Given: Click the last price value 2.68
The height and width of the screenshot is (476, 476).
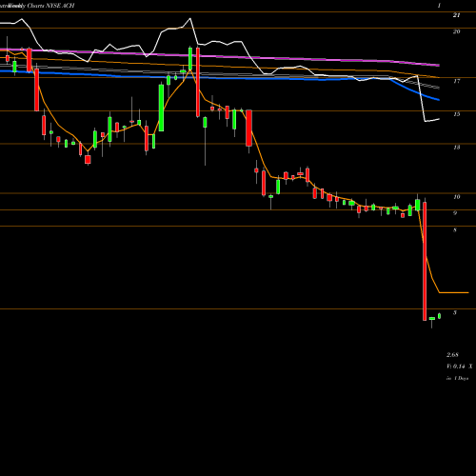Looking at the screenshot, I should (452, 355).
